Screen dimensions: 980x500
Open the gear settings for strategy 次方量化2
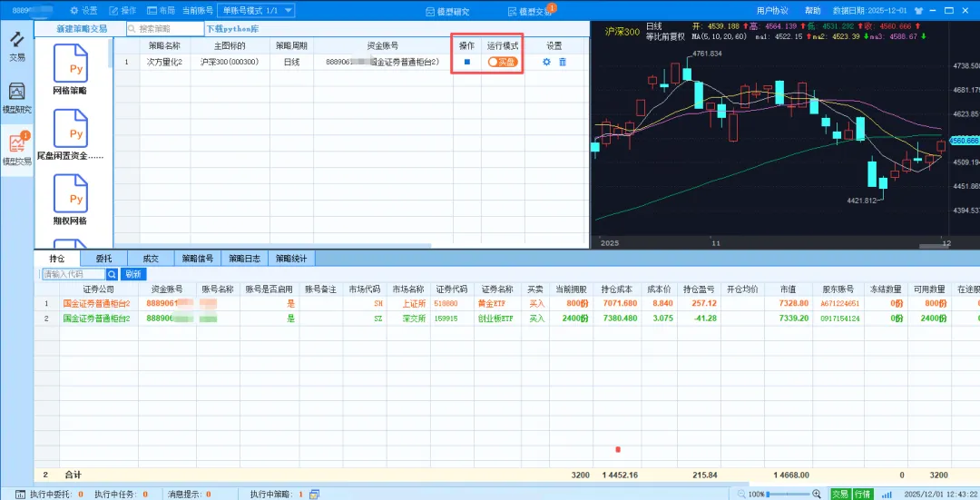(x=546, y=62)
